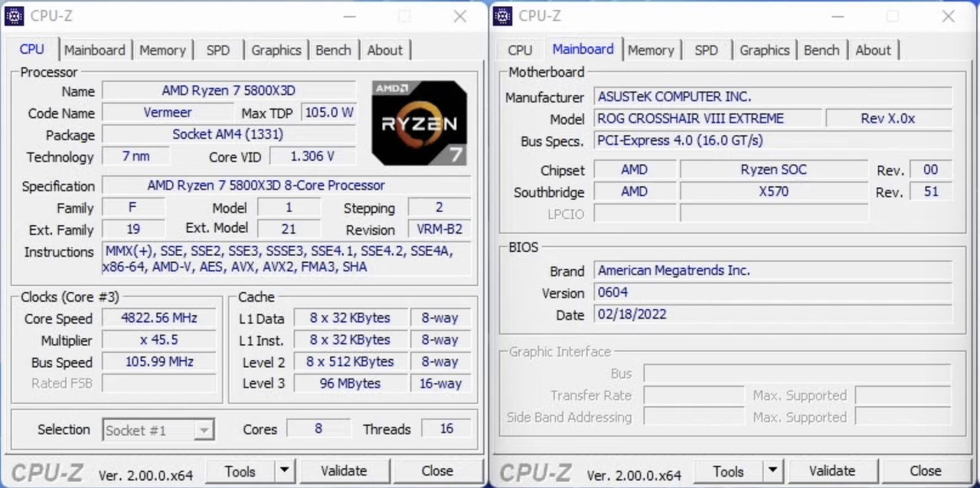Viewport: 980px width, 488px height.
Task: Click the Package value Socket AM4 (1331)
Action: click(x=229, y=134)
